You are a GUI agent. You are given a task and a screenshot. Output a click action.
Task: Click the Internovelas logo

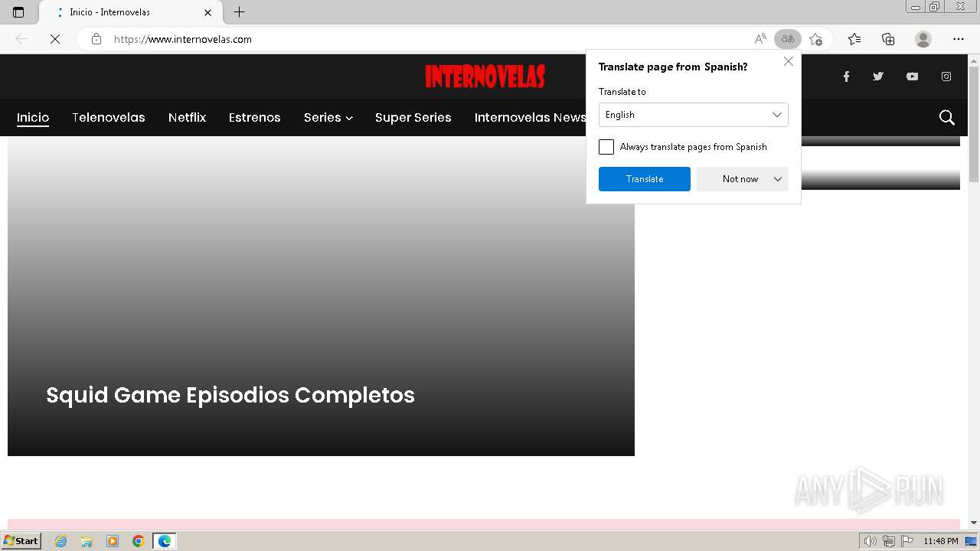(x=485, y=77)
